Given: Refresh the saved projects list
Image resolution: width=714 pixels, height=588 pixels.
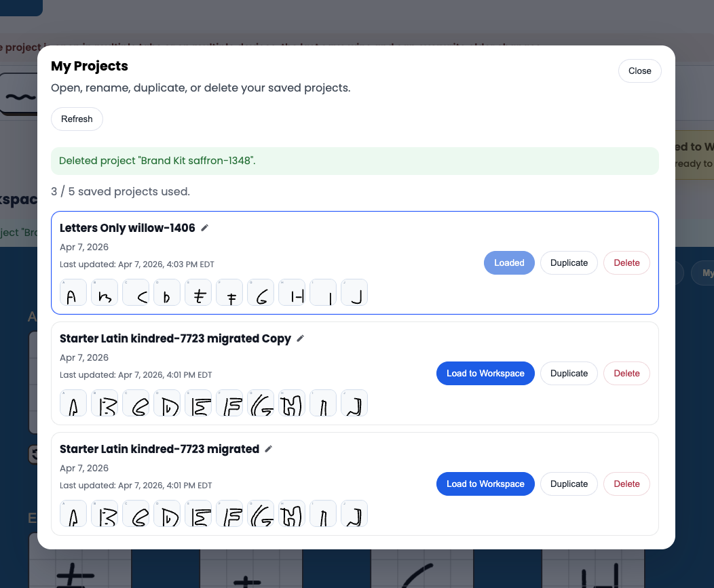Looking at the screenshot, I should 77,119.
